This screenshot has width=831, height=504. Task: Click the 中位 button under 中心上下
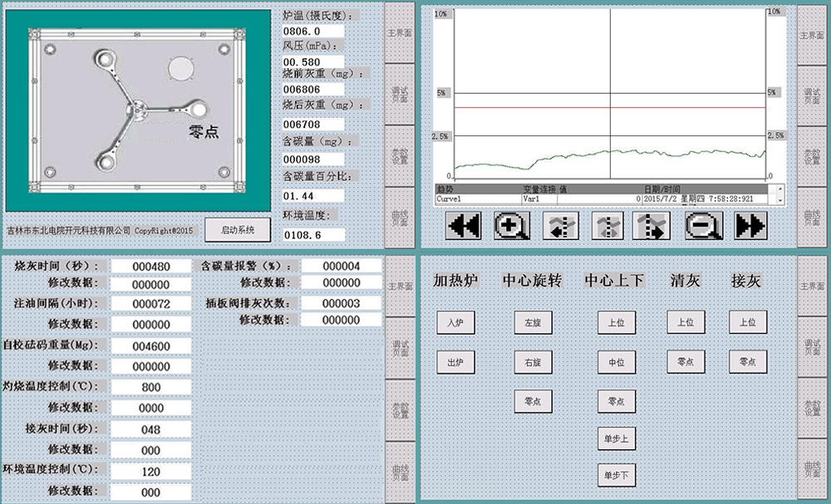click(x=616, y=362)
